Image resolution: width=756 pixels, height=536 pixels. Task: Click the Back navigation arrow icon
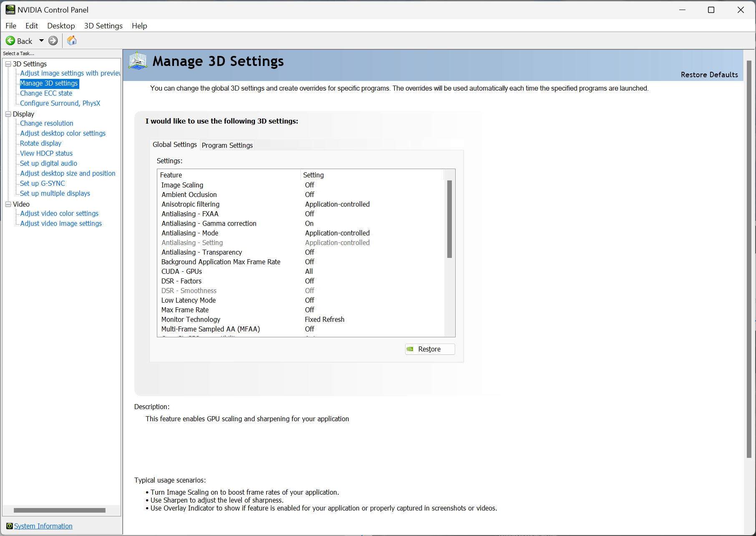pyautogui.click(x=11, y=40)
